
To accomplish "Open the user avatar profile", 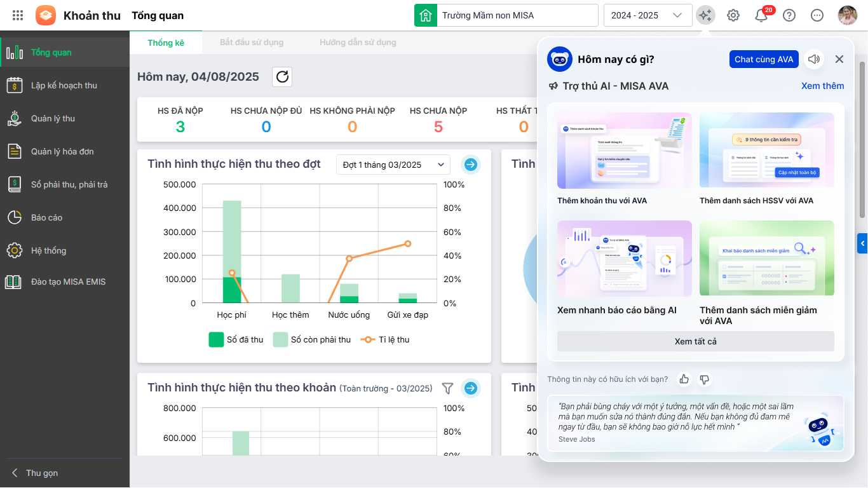I will click(x=848, y=15).
